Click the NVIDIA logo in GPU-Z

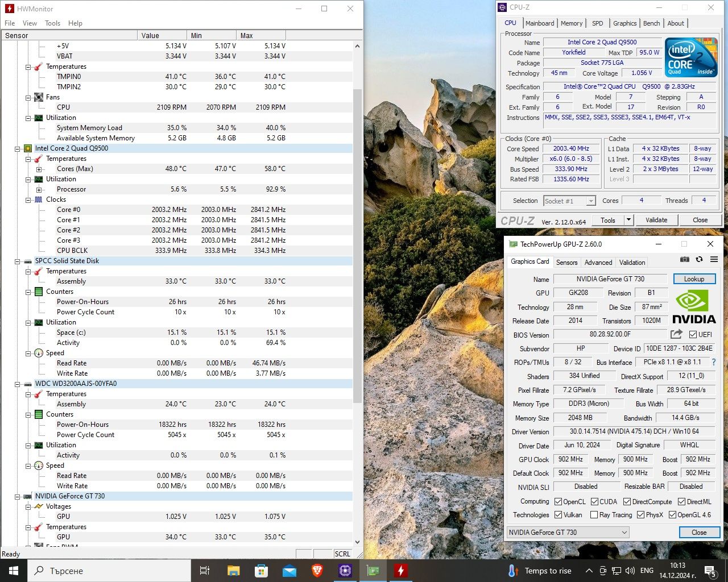tap(694, 306)
